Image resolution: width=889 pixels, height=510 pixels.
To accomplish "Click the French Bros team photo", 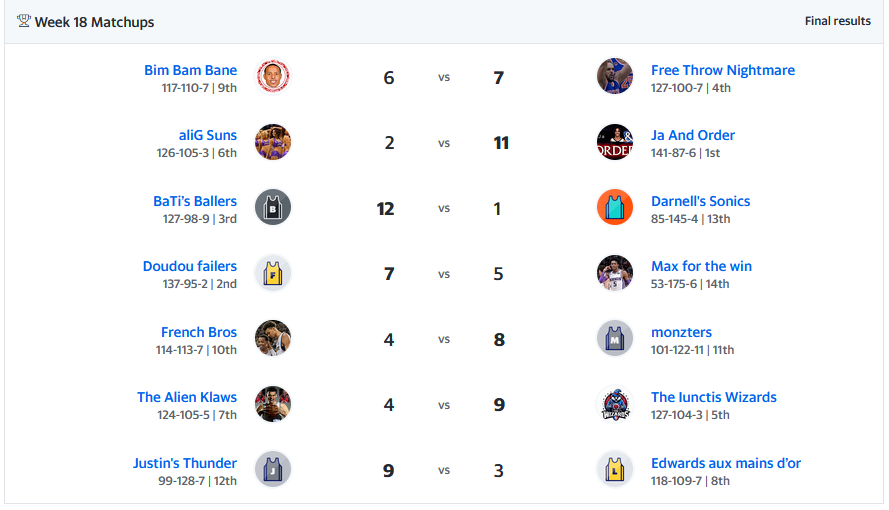I will coord(273,338).
